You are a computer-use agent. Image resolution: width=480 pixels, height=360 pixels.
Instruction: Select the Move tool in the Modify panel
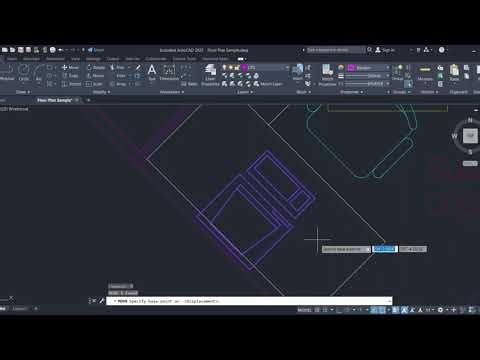70,67
